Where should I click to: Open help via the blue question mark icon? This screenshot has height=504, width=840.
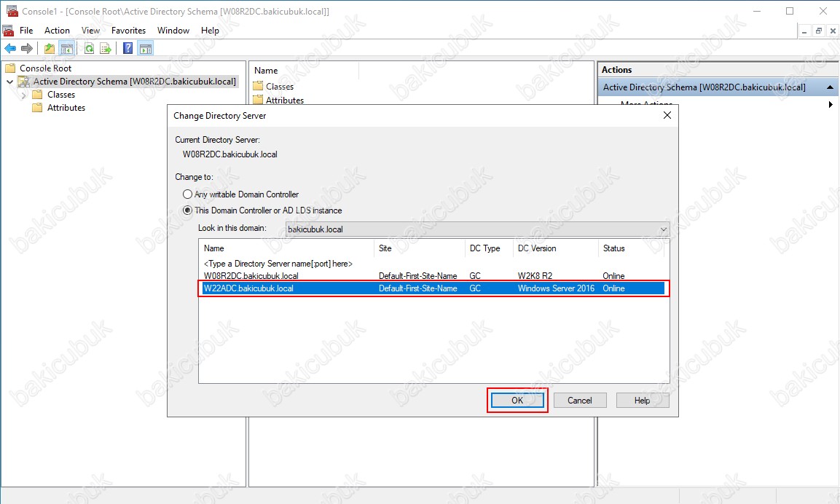pyautogui.click(x=127, y=49)
